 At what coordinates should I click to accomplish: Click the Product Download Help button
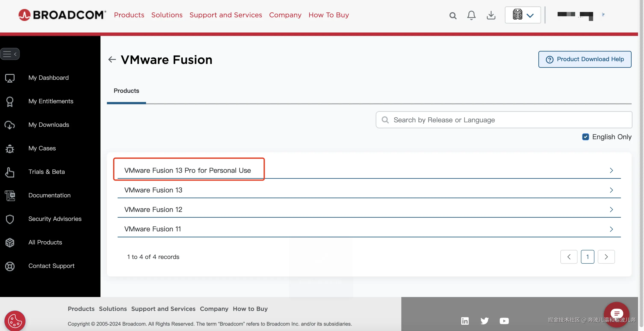(x=585, y=59)
